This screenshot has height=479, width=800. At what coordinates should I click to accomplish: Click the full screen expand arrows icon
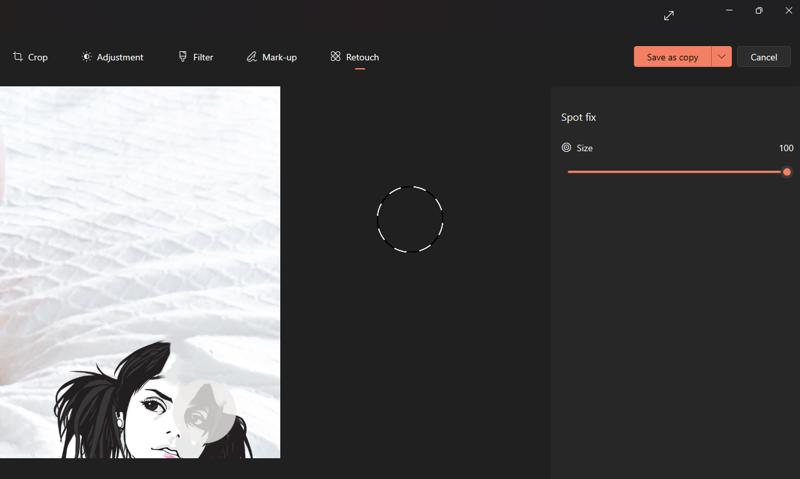point(669,16)
